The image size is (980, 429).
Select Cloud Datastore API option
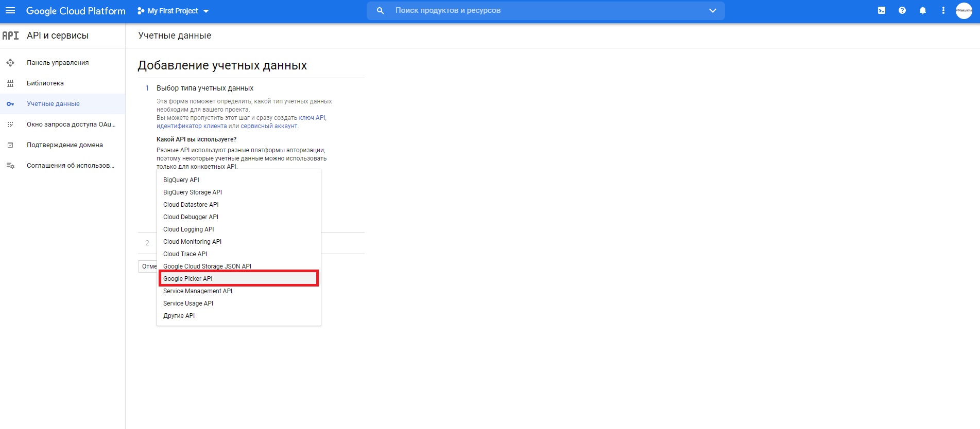click(x=239, y=205)
